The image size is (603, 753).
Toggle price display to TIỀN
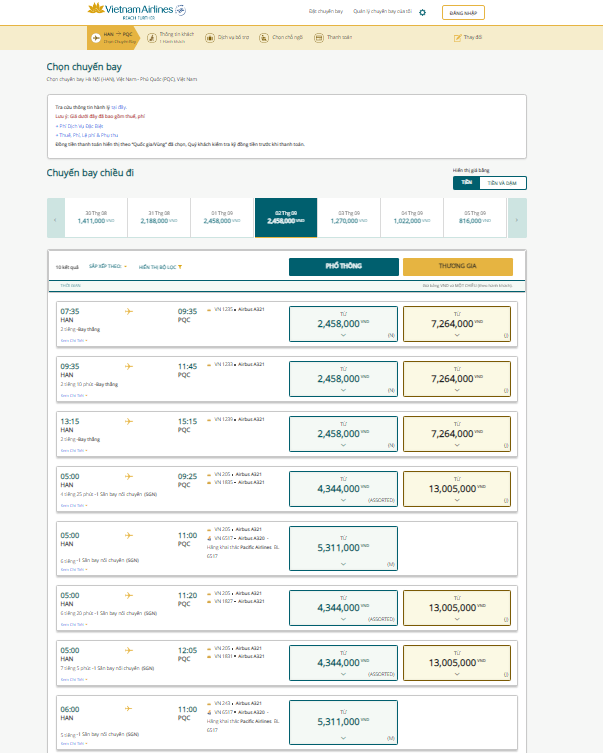(465, 183)
